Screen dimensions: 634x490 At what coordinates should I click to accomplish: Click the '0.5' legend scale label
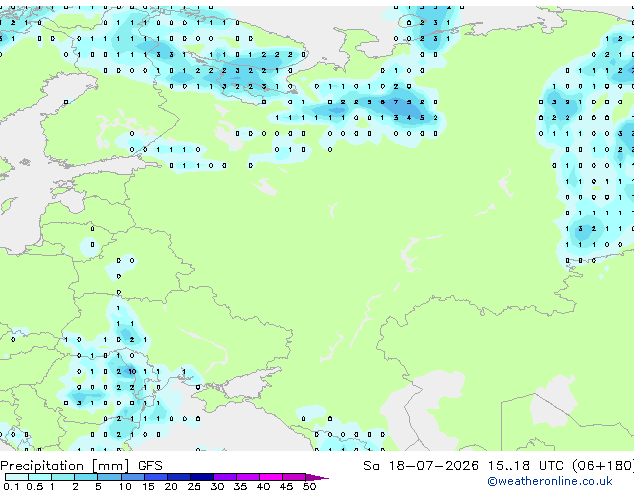34,486
